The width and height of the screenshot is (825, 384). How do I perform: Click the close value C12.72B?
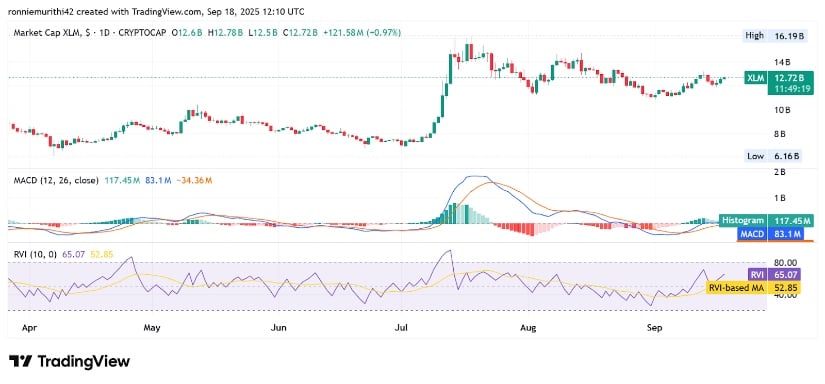click(300, 33)
